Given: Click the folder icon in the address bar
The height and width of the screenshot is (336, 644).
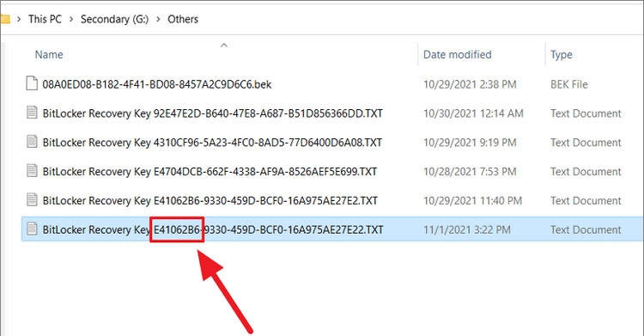Looking at the screenshot, I should (x=5, y=19).
